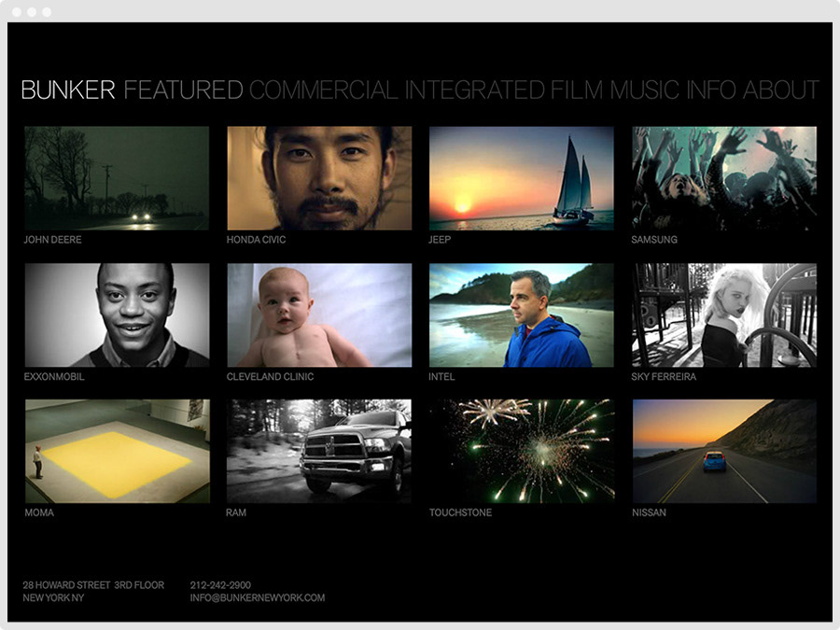Click the 212-242-2900 phone number
Viewport: 840px width, 630px height.
pyautogui.click(x=220, y=585)
